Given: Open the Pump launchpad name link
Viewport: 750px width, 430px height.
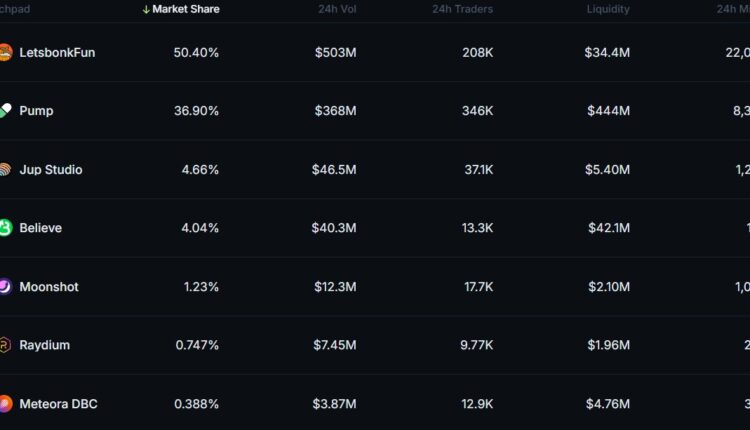Looking at the screenshot, I should pos(36,111).
